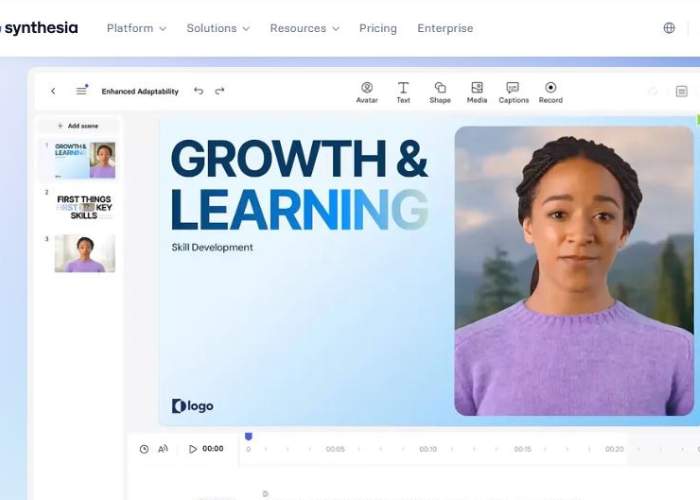Click the logo placeholder on canvas
The width and height of the screenshot is (700, 500).
(x=192, y=406)
